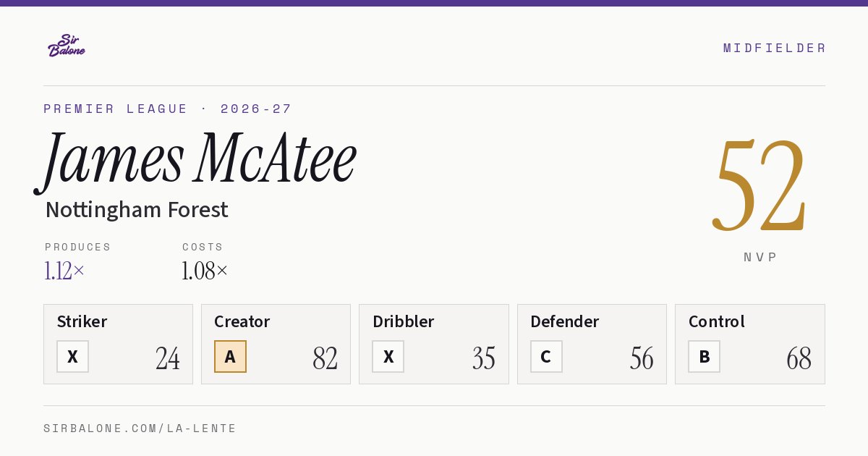This screenshot has width=868, height=456.
Task: Click the X grade badge for Dribbler
Action: click(x=388, y=357)
